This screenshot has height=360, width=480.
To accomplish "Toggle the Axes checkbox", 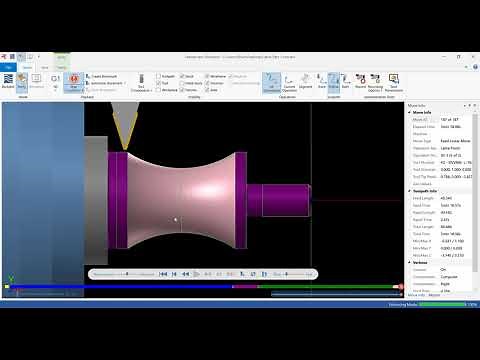I will pos(207,90).
